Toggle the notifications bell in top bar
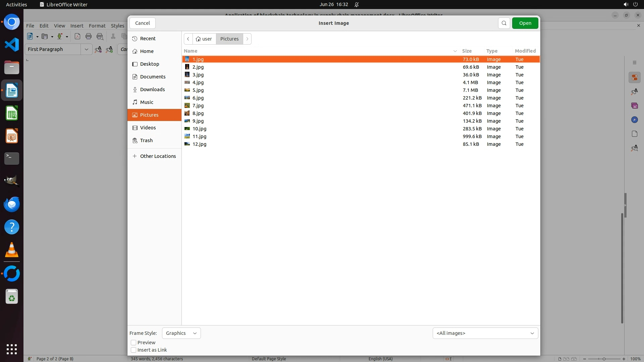 pos(357,5)
